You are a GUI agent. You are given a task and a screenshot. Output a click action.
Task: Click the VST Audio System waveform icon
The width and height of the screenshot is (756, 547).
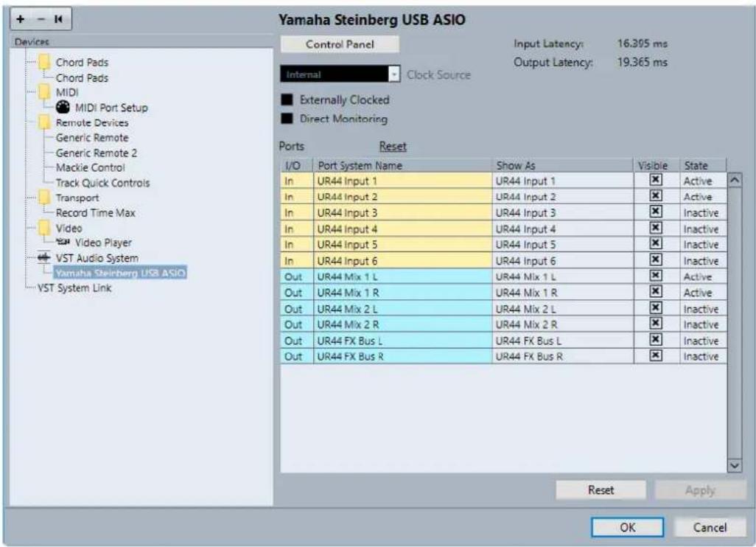[44, 257]
